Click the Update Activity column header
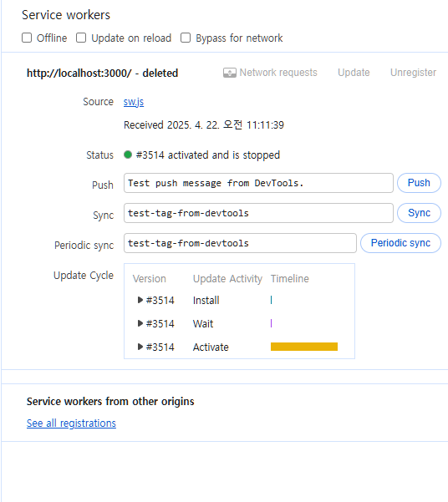448x502 pixels. coord(227,278)
